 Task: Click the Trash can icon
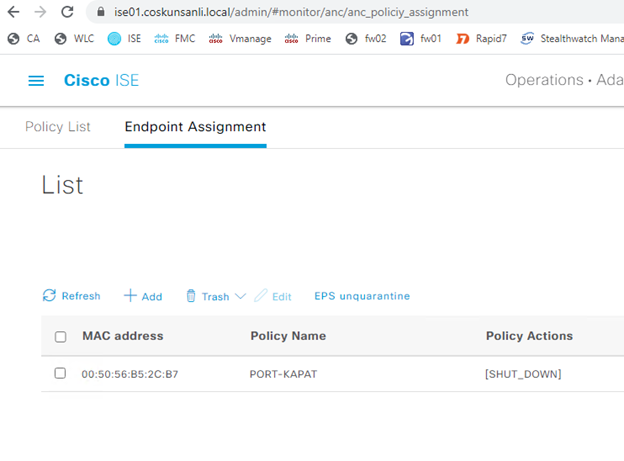point(191,296)
